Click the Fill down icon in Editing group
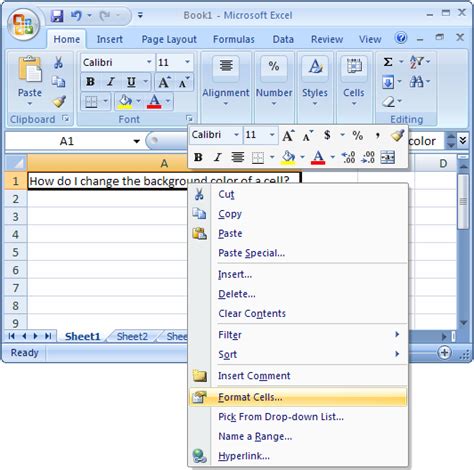Viewport: 474px width, 470px height. [388, 82]
